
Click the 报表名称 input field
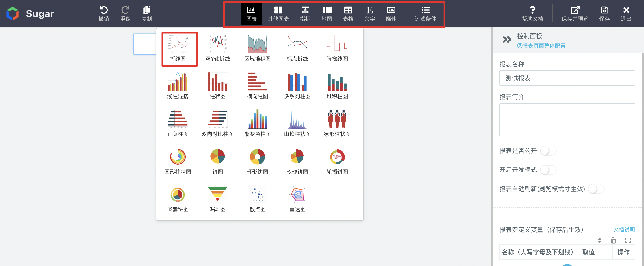coord(567,78)
